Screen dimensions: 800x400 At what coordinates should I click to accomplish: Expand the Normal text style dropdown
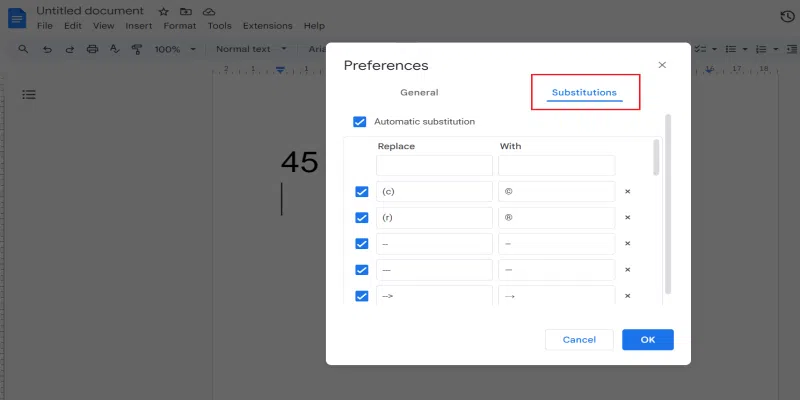click(x=251, y=49)
